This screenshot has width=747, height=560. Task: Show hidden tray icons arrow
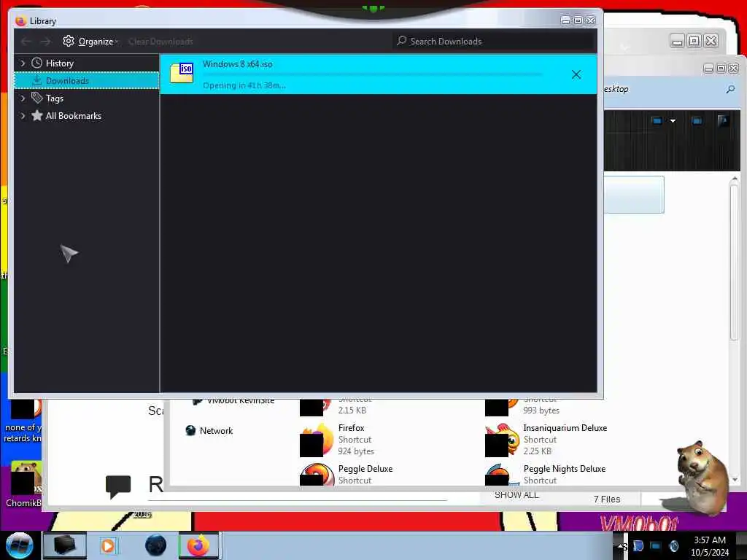pos(620,546)
